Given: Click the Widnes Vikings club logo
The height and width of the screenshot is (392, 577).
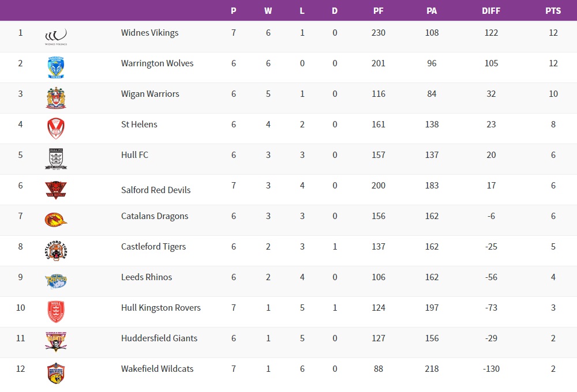Looking at the screenshot, I should click(56, 36).
